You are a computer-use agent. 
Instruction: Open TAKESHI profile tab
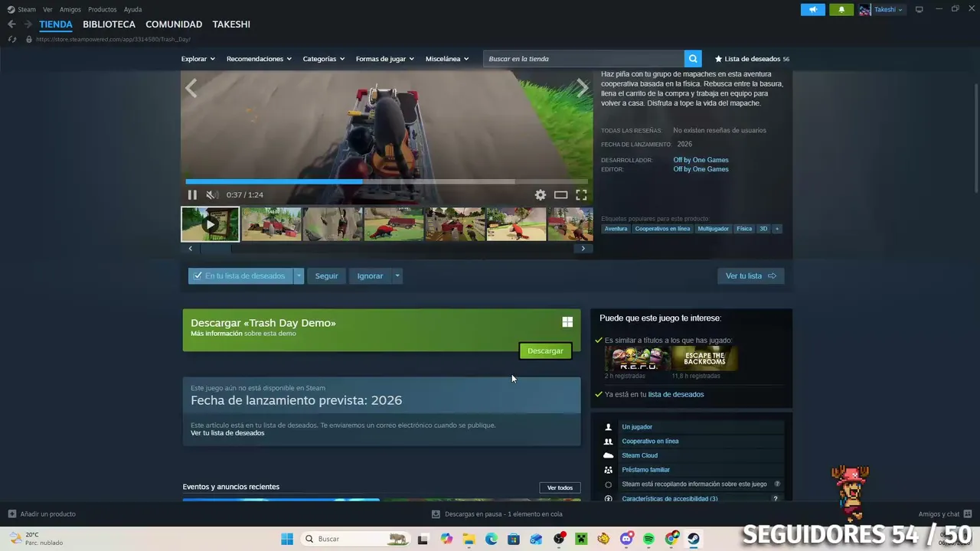coord(231,24)
